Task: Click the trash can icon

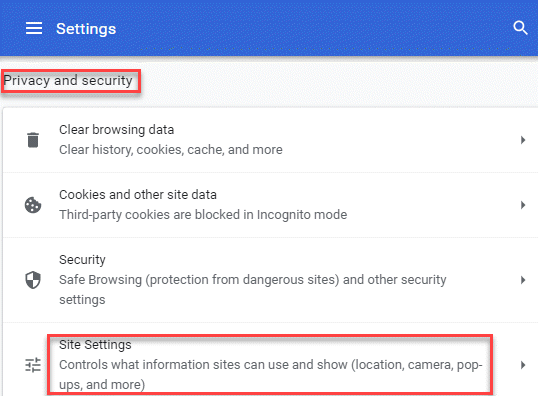Action: (33, 140)
